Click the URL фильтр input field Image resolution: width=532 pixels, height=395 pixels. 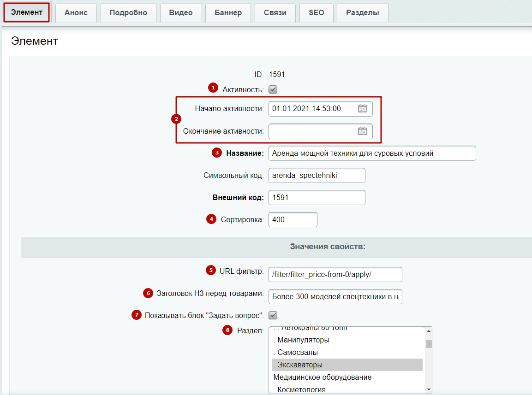click(335, 275)
